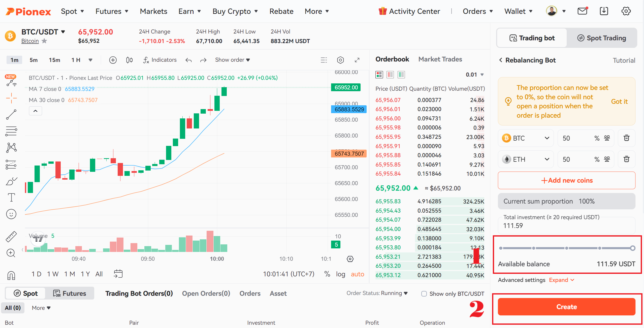
Task: Open the Futures menu
Action: point(112,11)
